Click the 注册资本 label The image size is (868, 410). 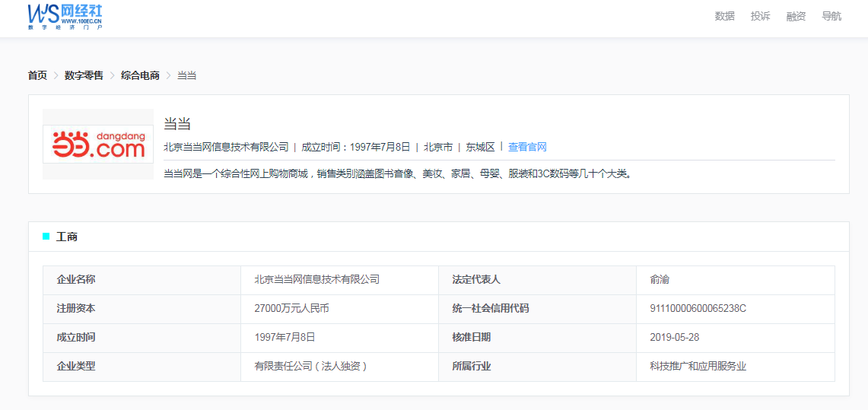(76, 308)
